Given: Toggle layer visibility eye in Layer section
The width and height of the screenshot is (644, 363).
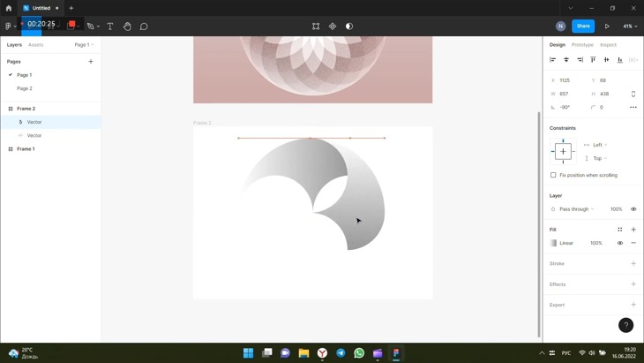Looking at the screenshot, I should point(633,209).
